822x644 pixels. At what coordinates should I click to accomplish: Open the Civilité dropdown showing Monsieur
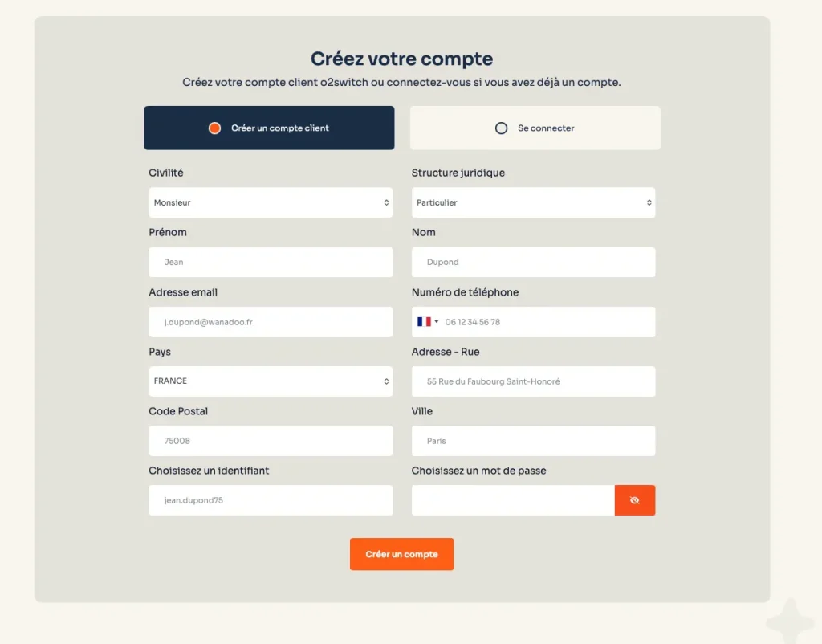[271, 202]
